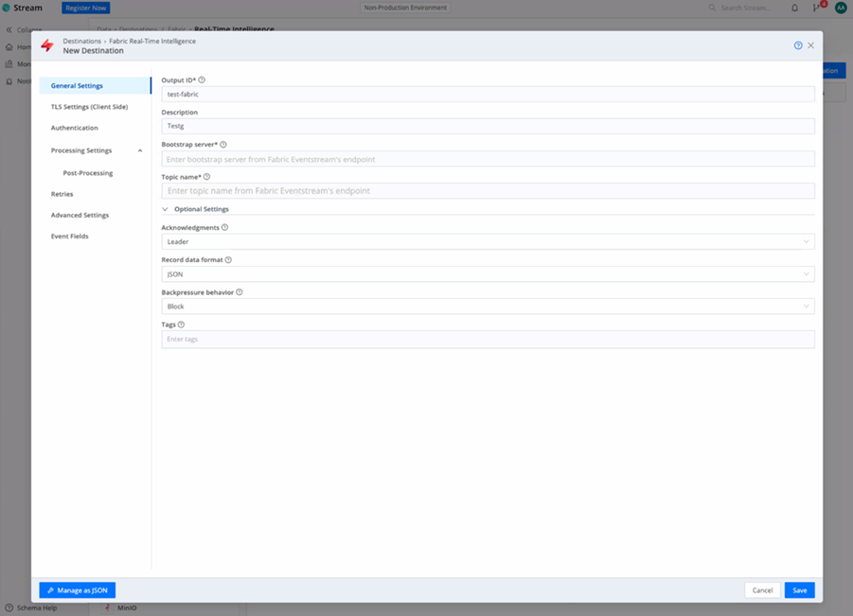The image size is (853, 616).
Task: Collapse Processing Settings using its chevron
Action: pos(140,150)
